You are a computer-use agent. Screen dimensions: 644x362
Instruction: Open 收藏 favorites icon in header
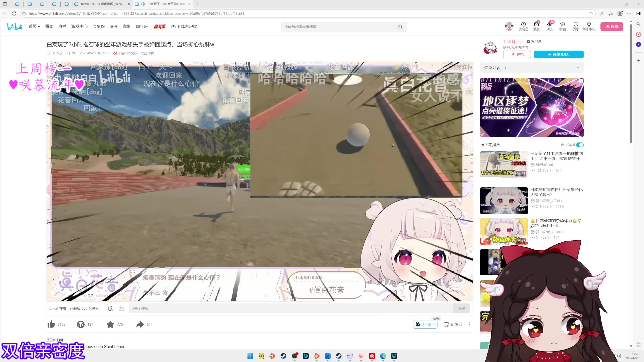click(x=563, y=26)
